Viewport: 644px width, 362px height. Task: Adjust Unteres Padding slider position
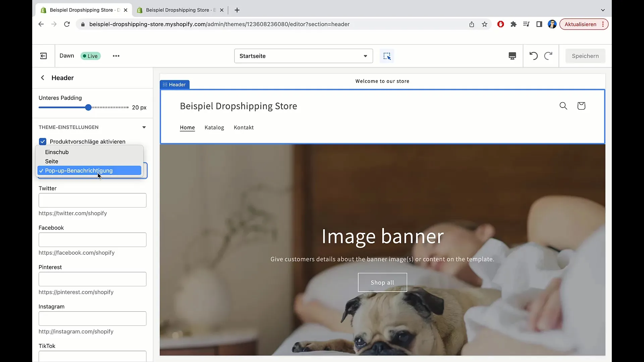(88, 107)
